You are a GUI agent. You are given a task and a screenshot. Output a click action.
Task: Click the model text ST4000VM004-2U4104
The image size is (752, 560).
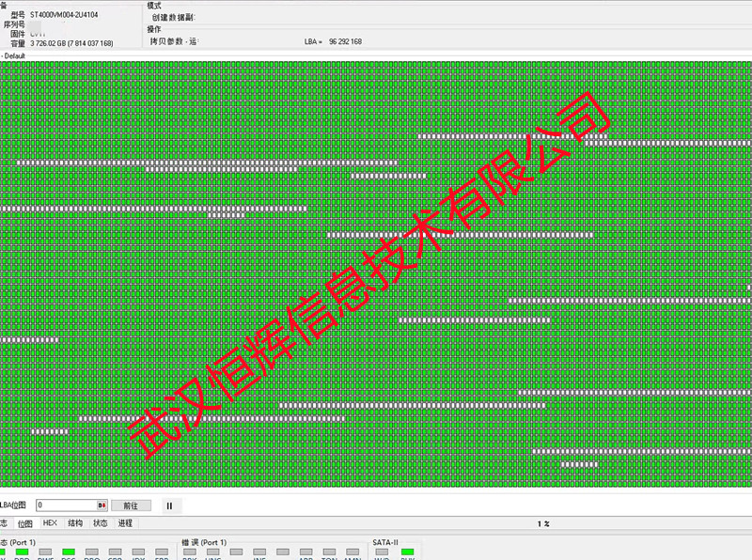click(x=64, y=15)
